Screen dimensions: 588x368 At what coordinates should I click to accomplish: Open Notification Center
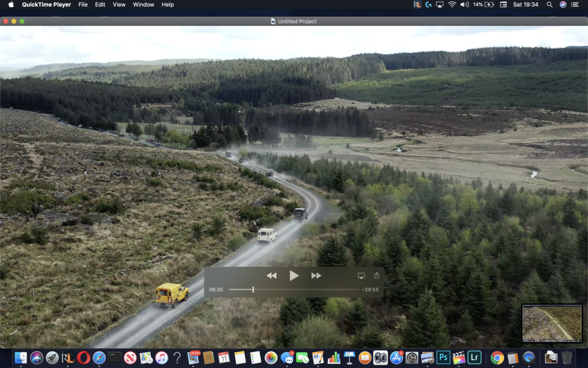click(x=575, y=5)
